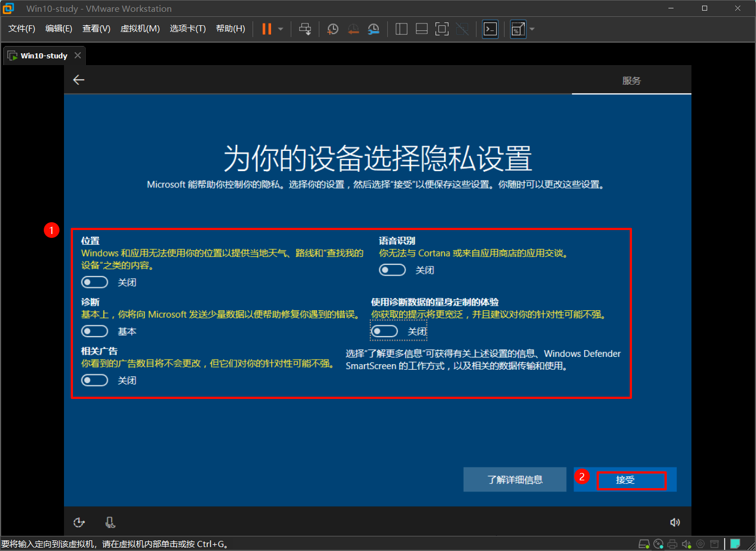Viewport: 756px width, 551px height.
Task: Open 了解详细信息 to learn more
Action: pyautogui.click(x=514, y=479)
